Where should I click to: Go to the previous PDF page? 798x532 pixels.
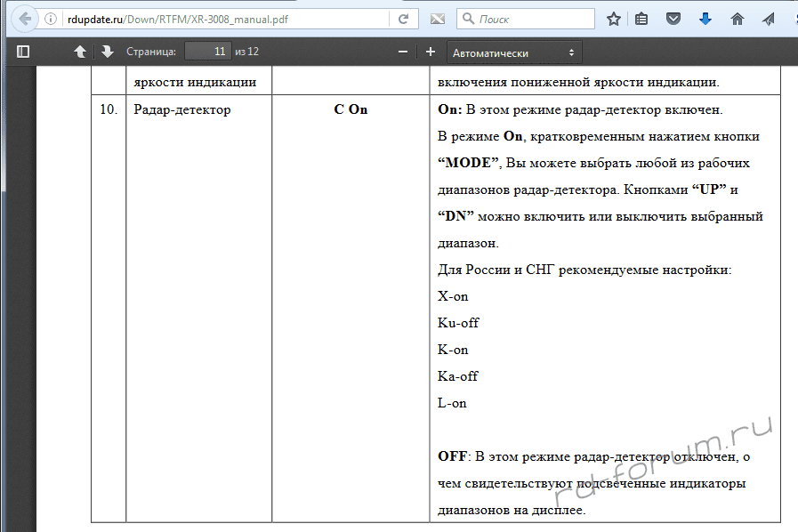[x=80, y=52]
